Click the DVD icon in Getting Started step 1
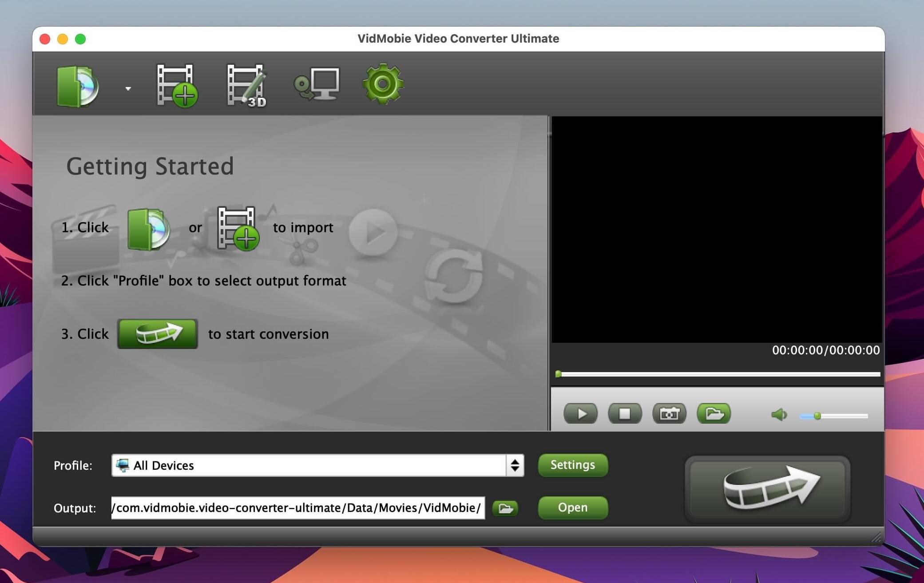This screenshot has height=583, width=924. tap(148, 229)
